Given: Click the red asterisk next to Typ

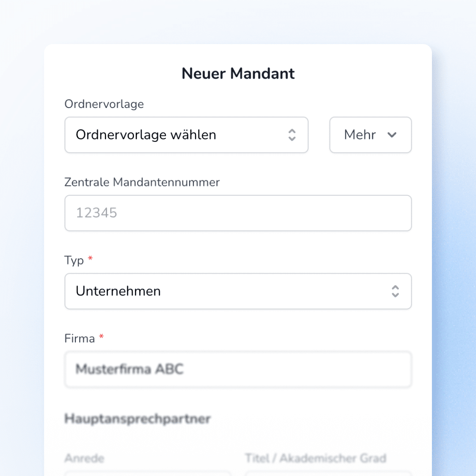Looking at the screenshot, I should click(x=90, y=259).
